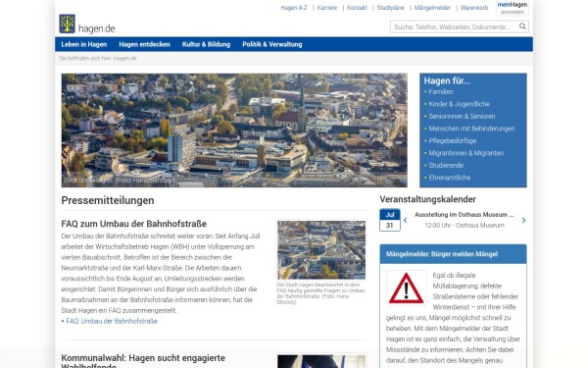Viewport: 588px width, 368px height.
Task: Open Migrantinnen & Migranten link
Action: click(466, 153)
